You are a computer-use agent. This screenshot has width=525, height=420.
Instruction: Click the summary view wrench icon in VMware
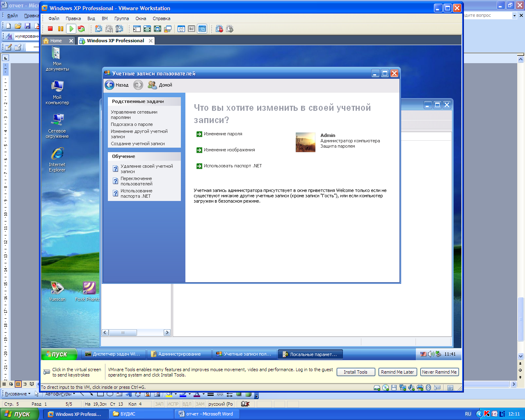tap(181, 29)
